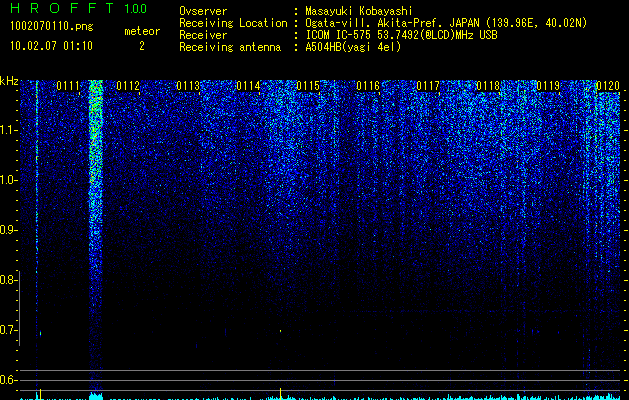Viewport: 629px width, 400px height.
Task: Click time marker 0119
Action: [x=548, y=85]
